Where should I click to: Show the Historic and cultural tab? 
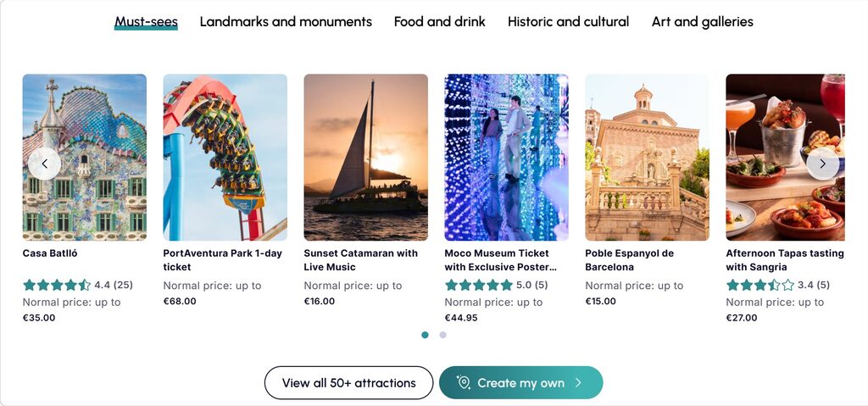tap(568, 22)
